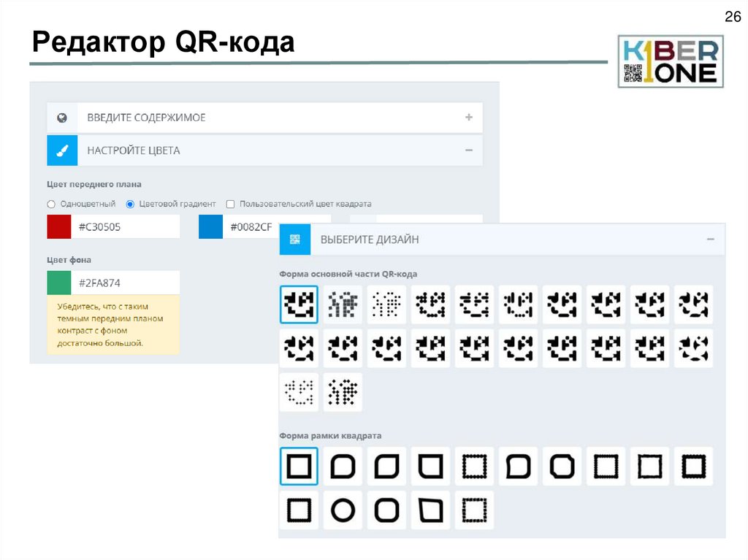Select the tenth body shape, second row
The height and width of the screenshot is (560, 748).
tap(694, 348)
